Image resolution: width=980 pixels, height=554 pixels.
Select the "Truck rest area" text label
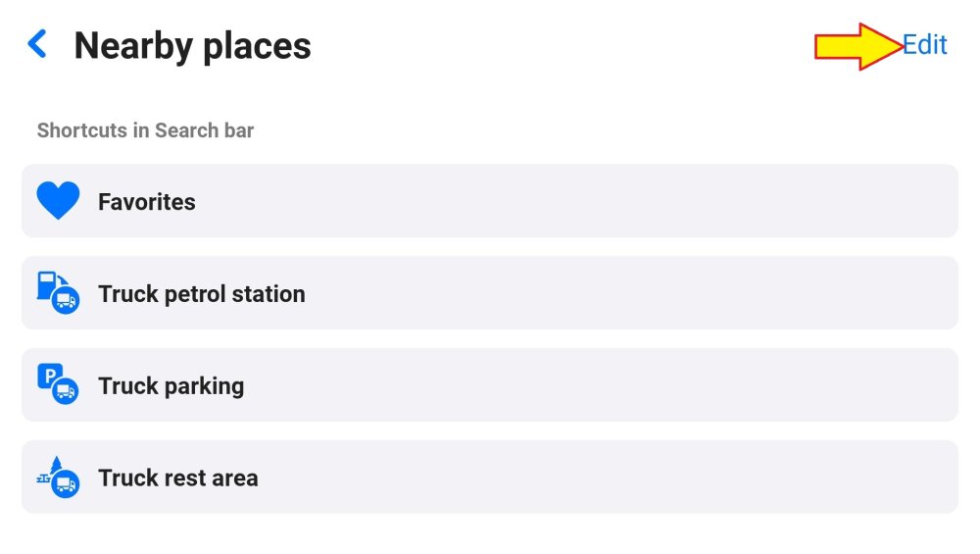click(x=178, y=478)
